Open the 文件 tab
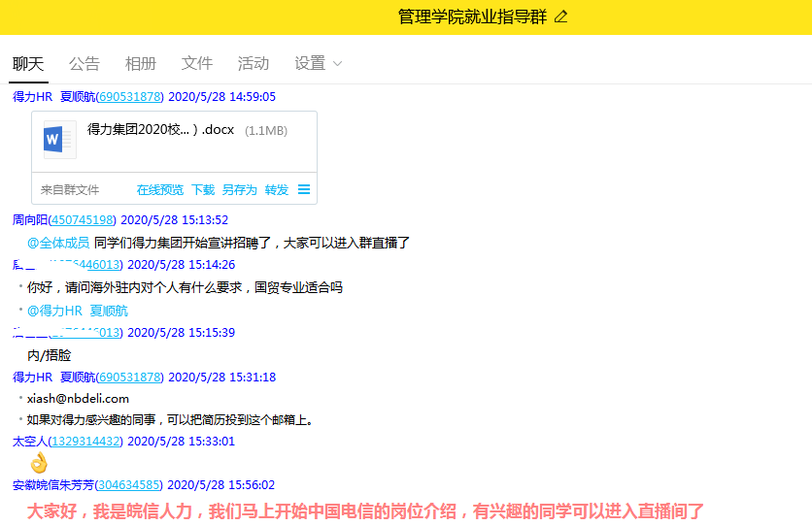 click(197, 63)
